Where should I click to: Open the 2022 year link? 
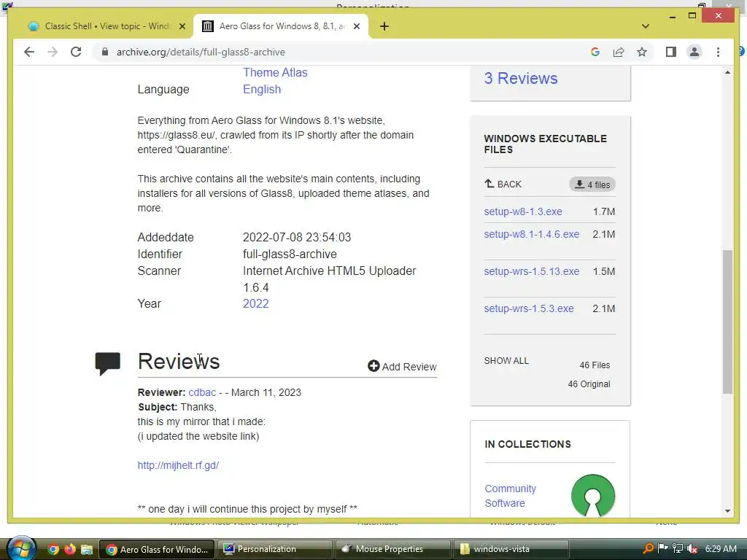[x=256, y=303]
